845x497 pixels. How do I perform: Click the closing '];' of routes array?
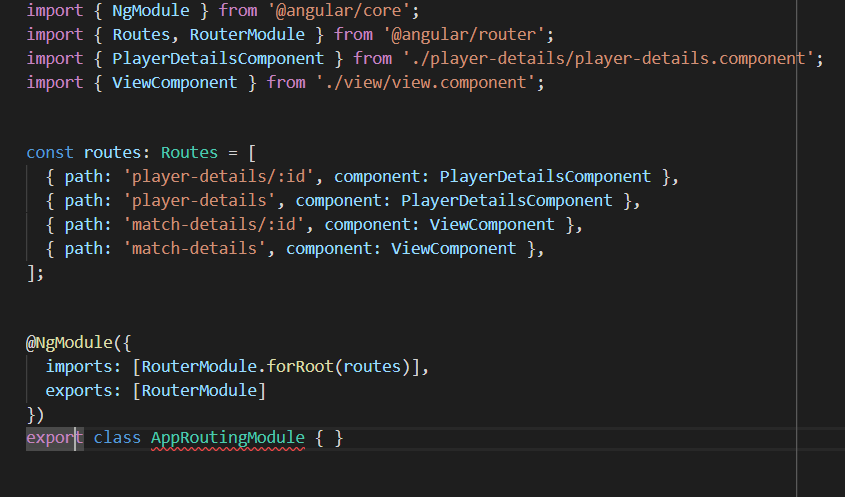tap(35, 273)
